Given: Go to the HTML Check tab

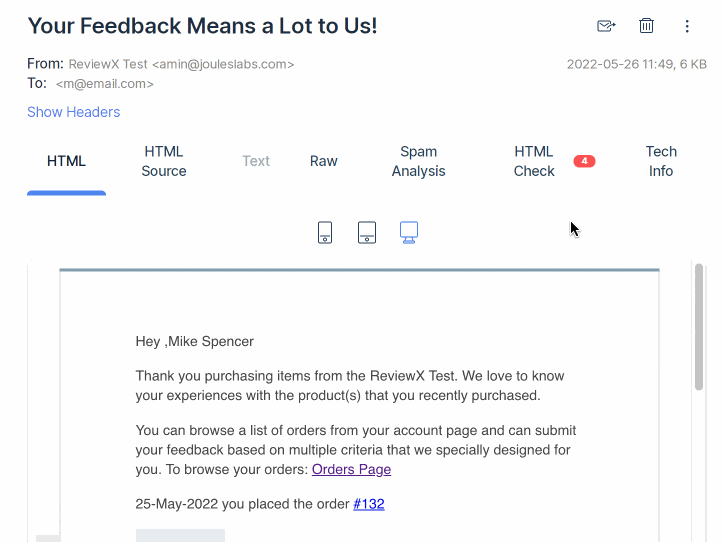Looking at the screenshot, I should (x=534, y=161).
